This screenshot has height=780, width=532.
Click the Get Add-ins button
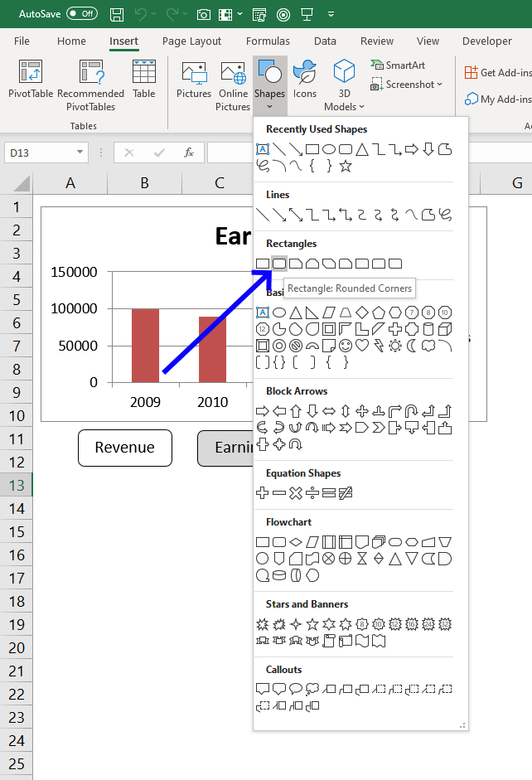coord(498,73)
